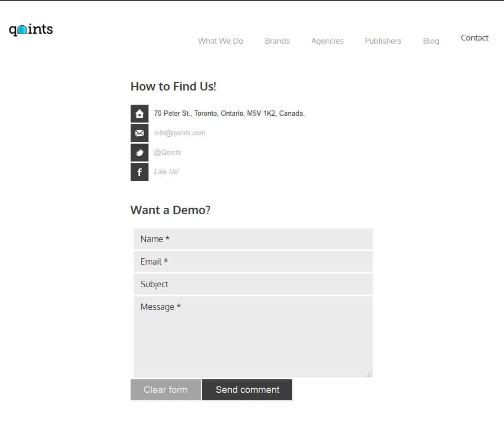Click the envelope email icon

coord(140,133)
